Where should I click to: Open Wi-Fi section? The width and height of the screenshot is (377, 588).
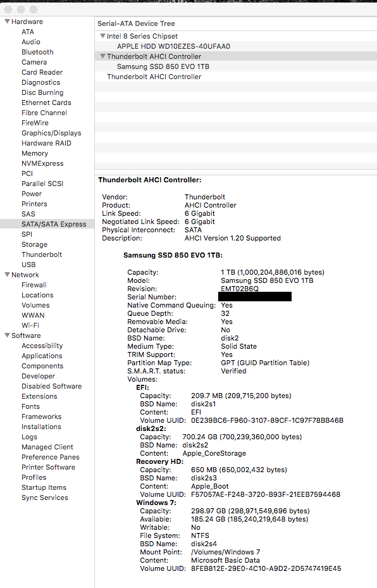pos(30,325)
